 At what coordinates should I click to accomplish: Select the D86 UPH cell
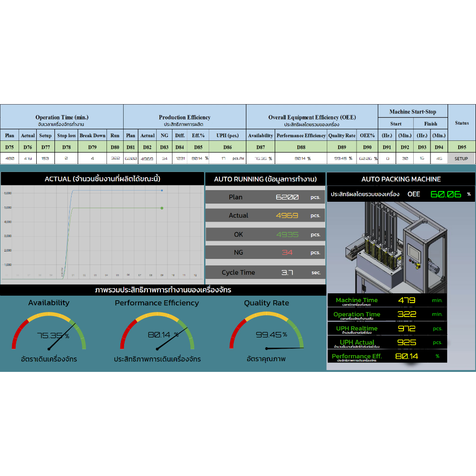click(x=227, y=147)
